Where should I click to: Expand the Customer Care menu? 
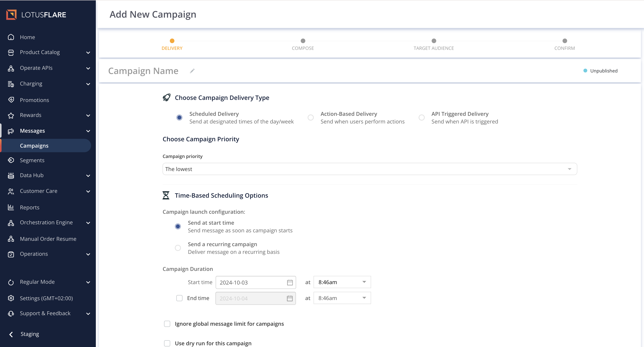(39, 191)
